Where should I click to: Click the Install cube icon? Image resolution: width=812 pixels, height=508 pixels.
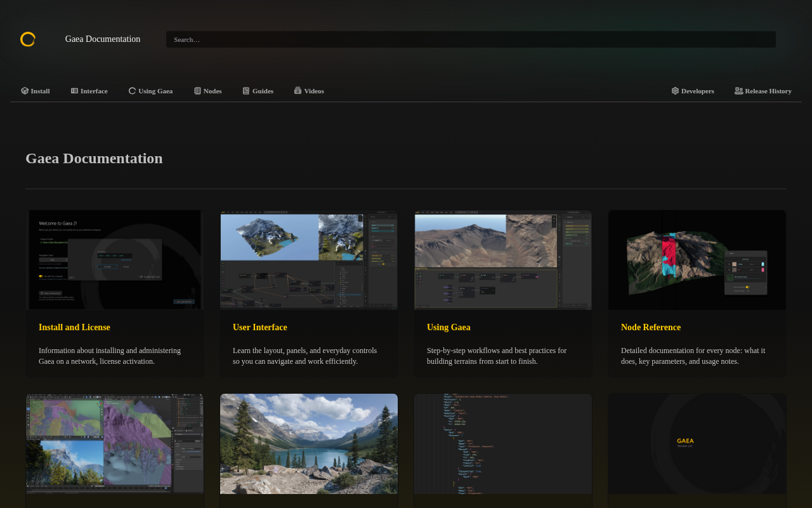[25, 91]
